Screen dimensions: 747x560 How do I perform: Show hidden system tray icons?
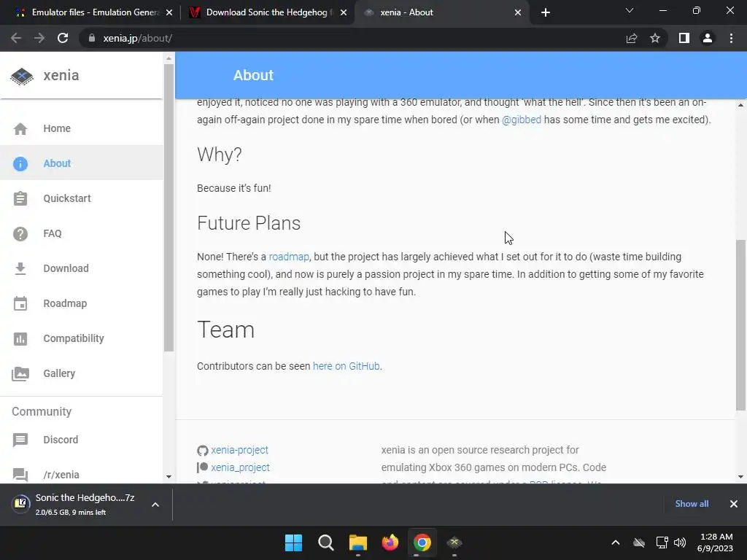[x=616, y=542]
